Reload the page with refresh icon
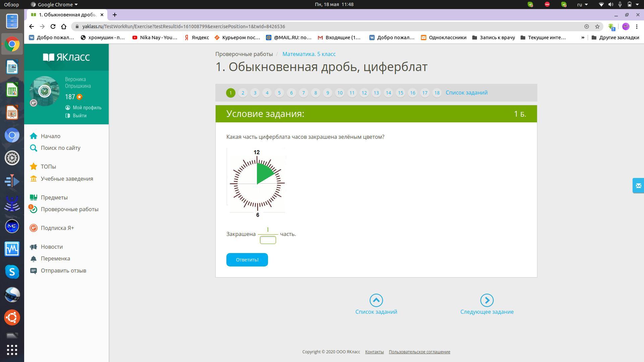Image resolution: width=644 pixels, height=362 pixels. (53, 26)
